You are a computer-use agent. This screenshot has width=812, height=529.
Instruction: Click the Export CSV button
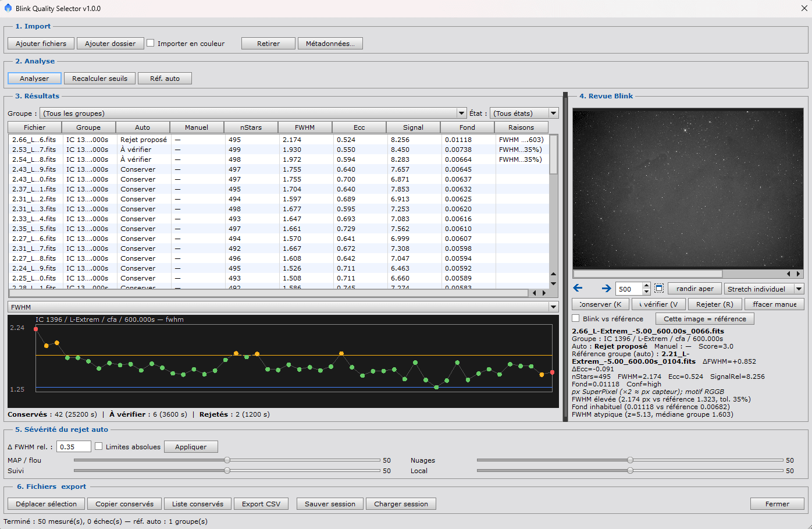(261, 504)
